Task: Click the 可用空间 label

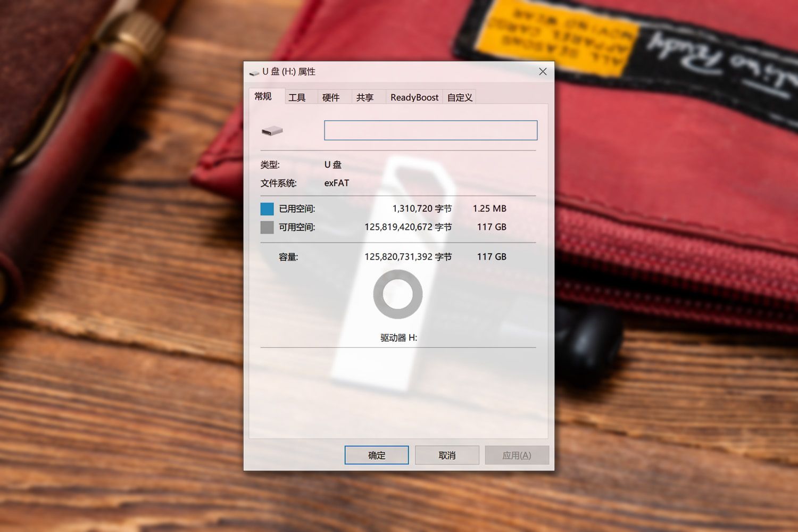Action: pyautogui.click(x=297, y=227)
